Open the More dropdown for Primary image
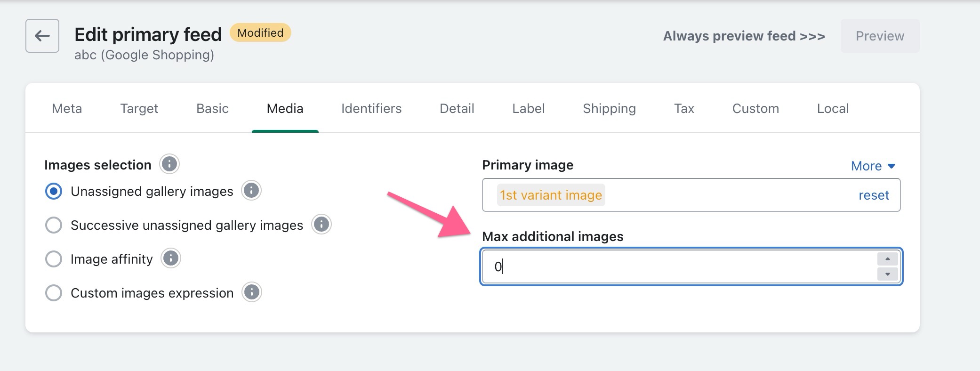Viewport: 980px width, 371px height. pos(872,165)
